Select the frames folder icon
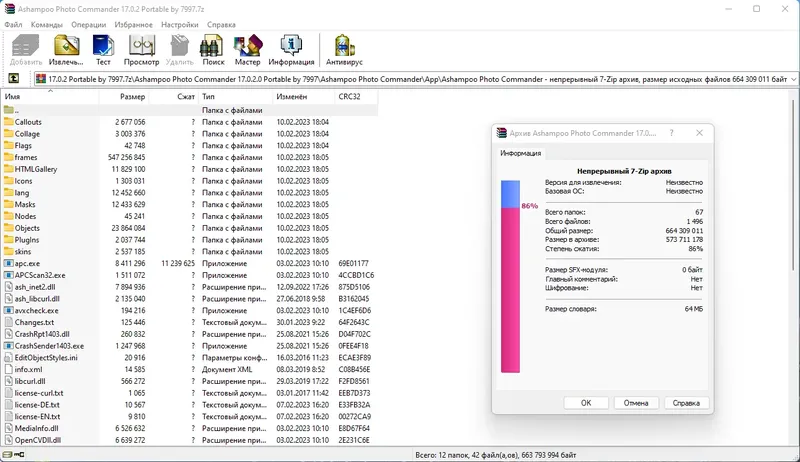 (x=8, y=157)
